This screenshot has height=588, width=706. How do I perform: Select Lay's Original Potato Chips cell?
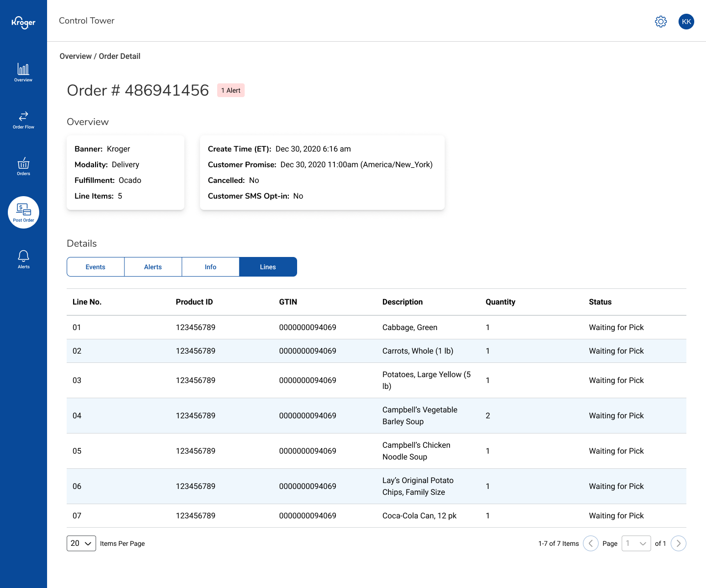tap(418, 486)
